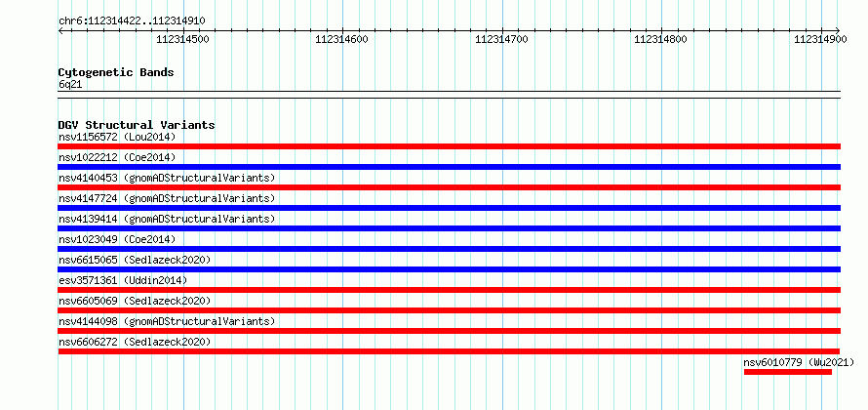The width and height of the screenshot is (868, 410).
Task: Click ruler position 112314700
Action: click(502, 39)
